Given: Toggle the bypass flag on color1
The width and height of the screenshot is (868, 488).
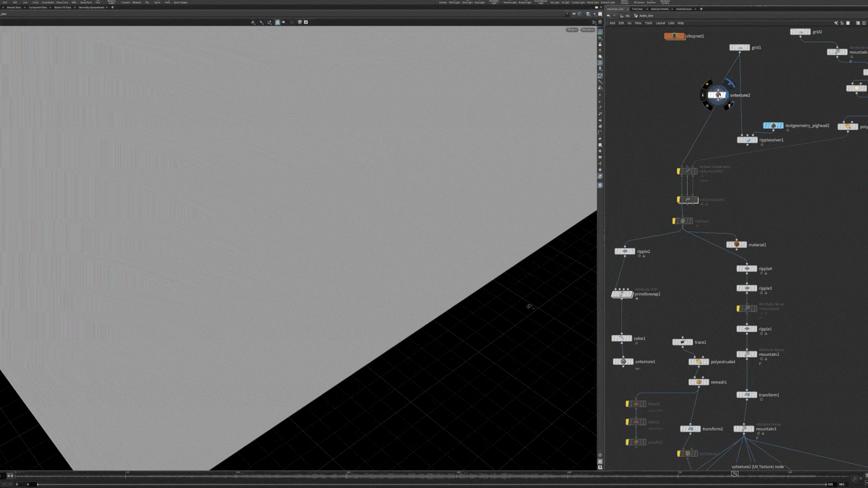Looking at the screenshot, I should (614, 338).
